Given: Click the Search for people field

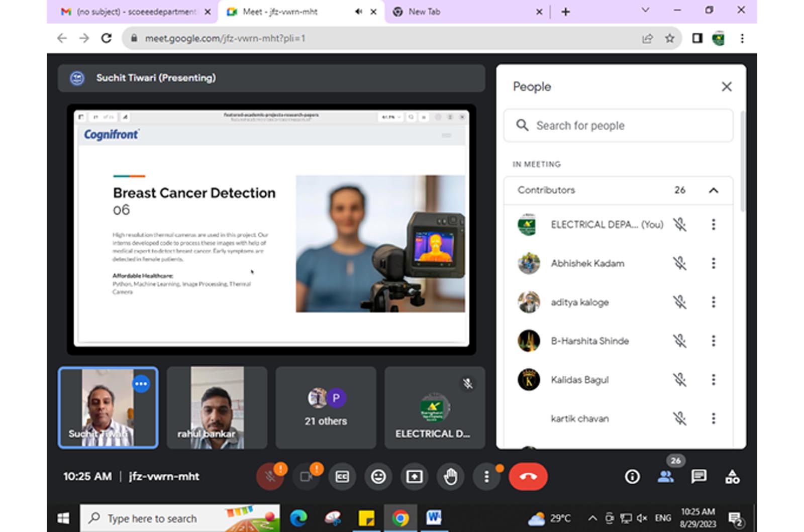Looking at the screenshot, I should point(618,126).
